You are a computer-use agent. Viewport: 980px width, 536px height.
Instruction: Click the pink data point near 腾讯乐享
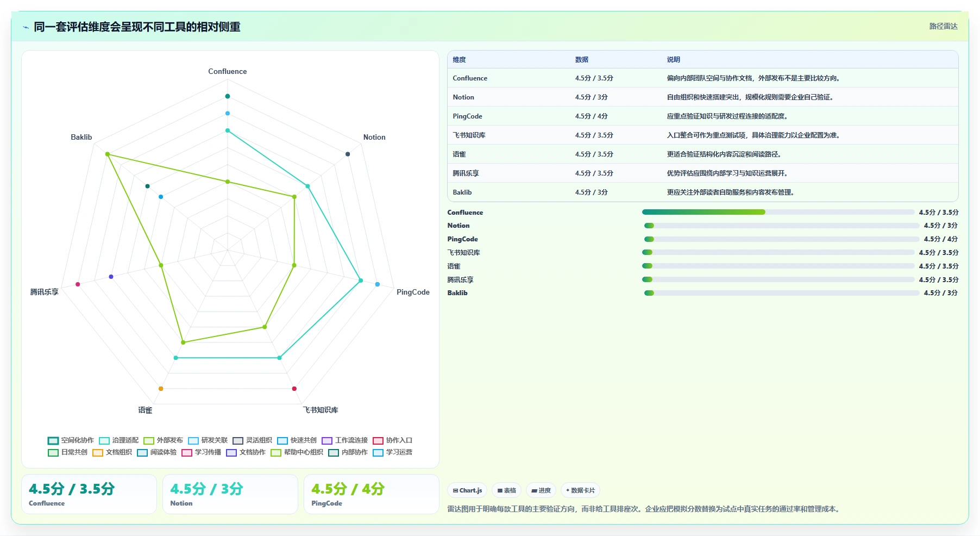78,284
